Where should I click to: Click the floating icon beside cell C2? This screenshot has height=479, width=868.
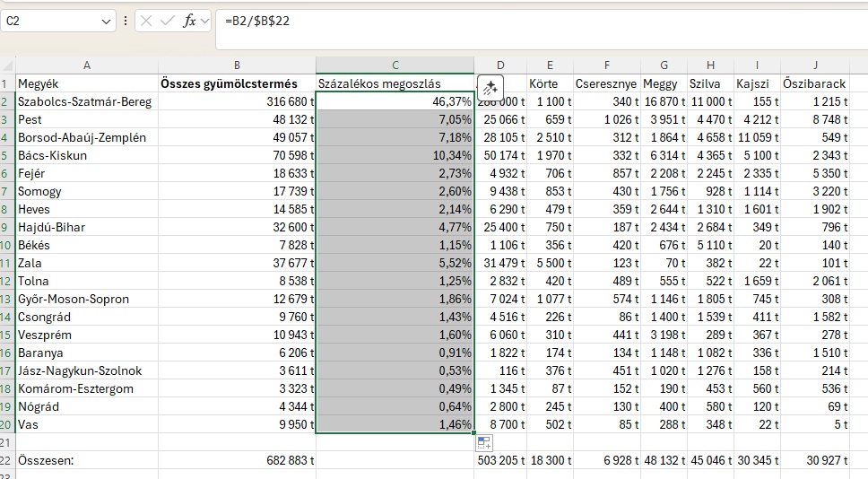(490, 88)
